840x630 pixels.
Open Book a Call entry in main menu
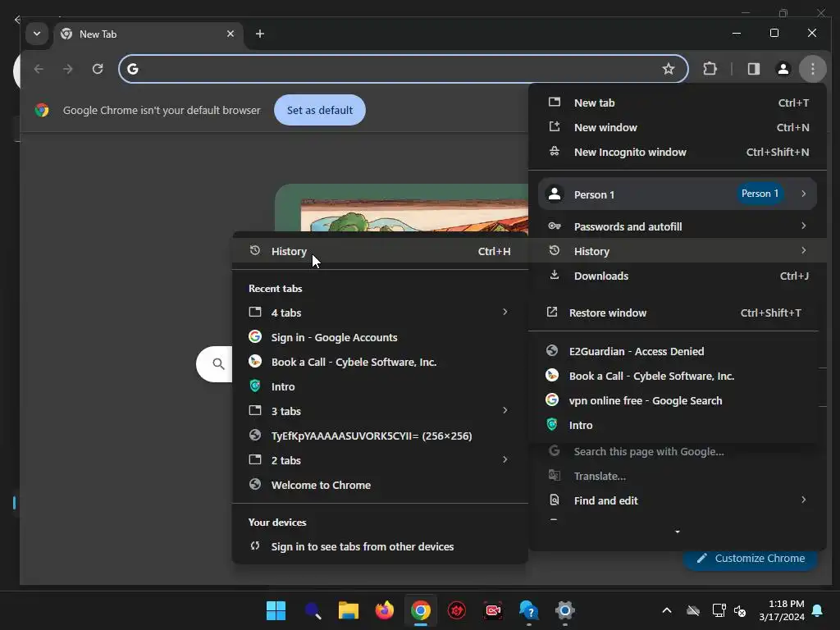[674, 376]
